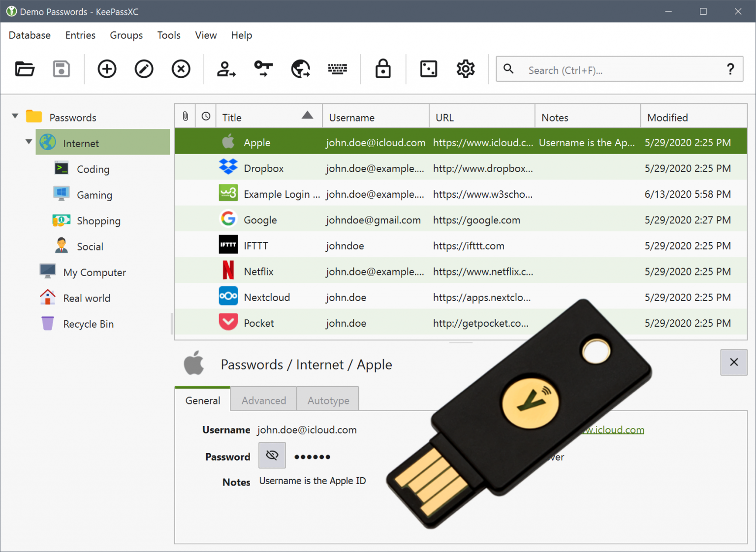Delete the selected entry

[181, 69]
